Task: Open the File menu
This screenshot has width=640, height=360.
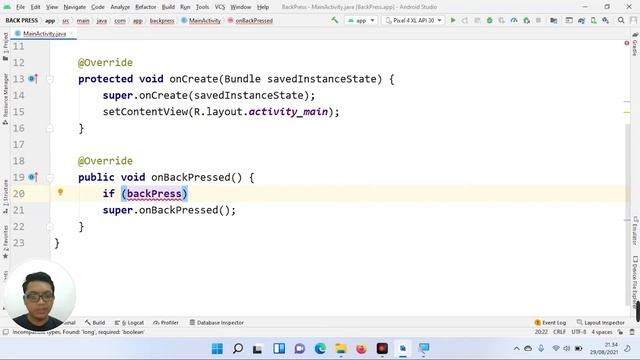Action: (x=20, y=7)
